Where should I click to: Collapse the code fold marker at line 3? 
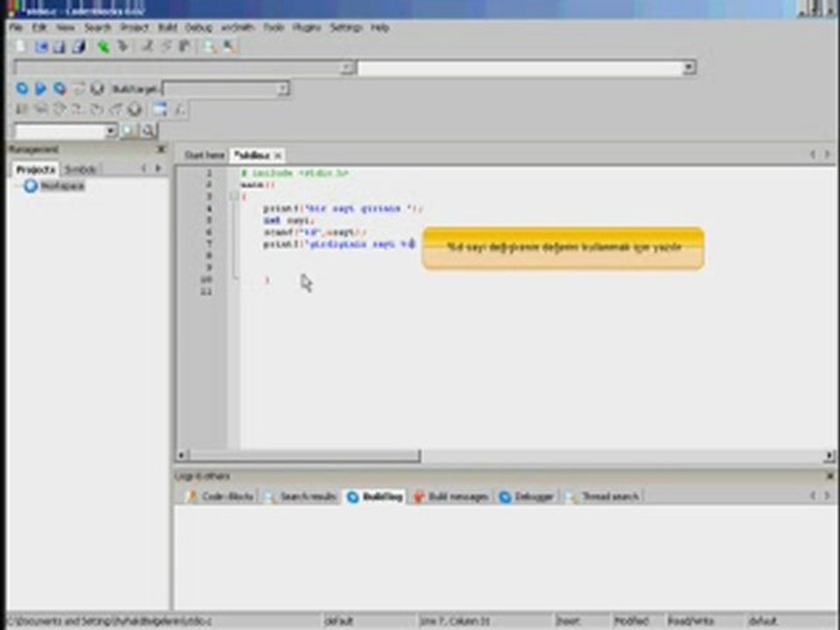234,197
